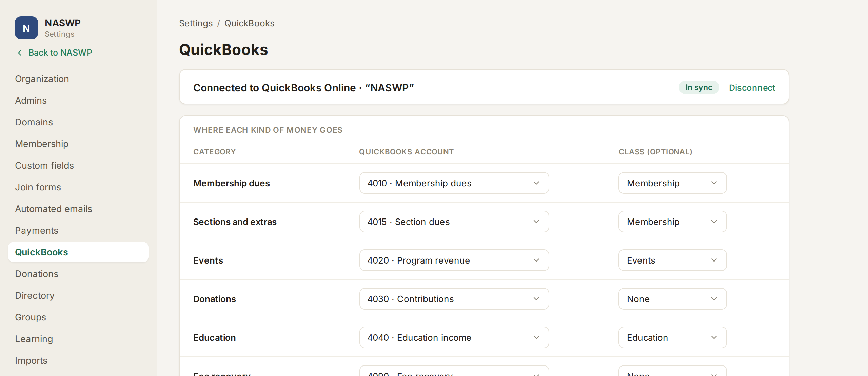868x376 pixels.
Task: Open Imports settings
Action: tap(78, 360)
